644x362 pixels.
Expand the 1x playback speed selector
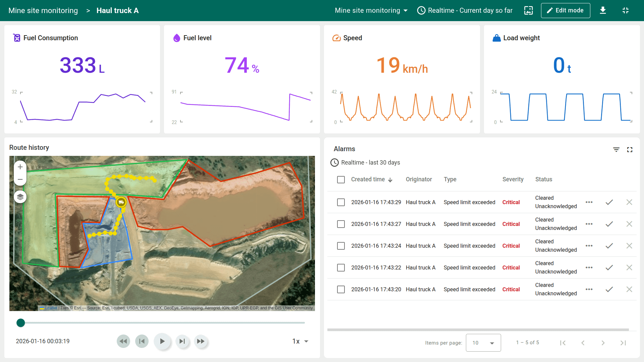click(300, 341)
